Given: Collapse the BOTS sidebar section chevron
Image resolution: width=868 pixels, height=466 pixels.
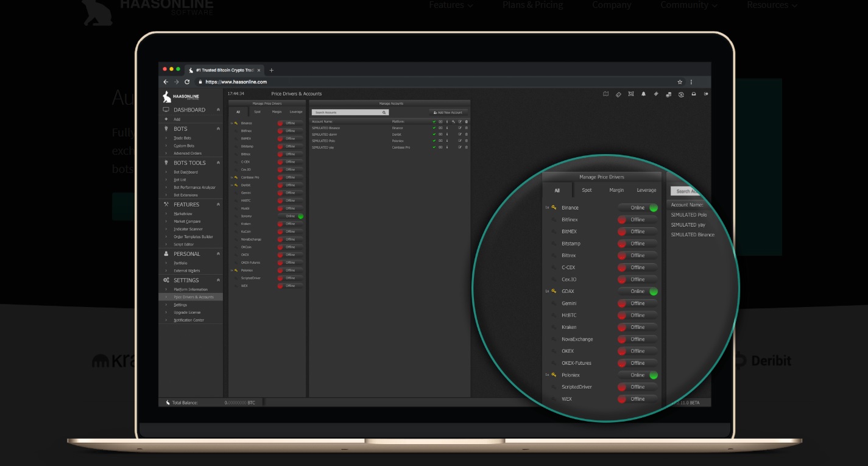Looking at the screenshot, I should [x=218, y=129].
